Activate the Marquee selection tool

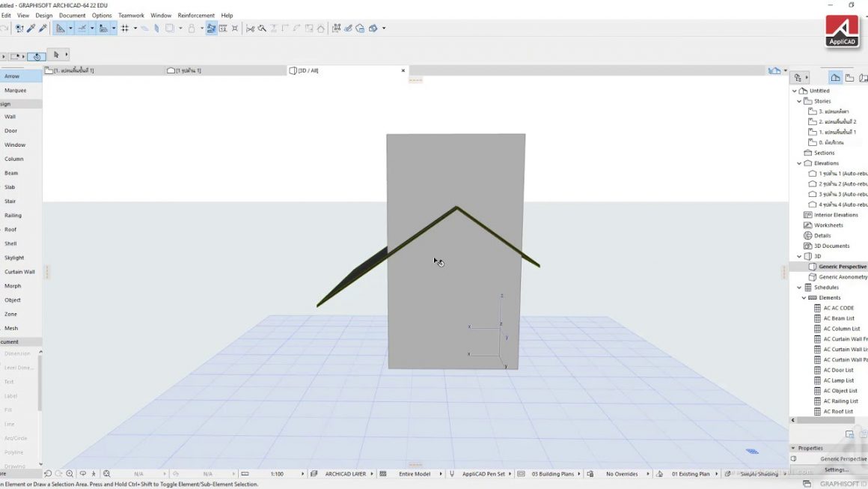(16, 91)
